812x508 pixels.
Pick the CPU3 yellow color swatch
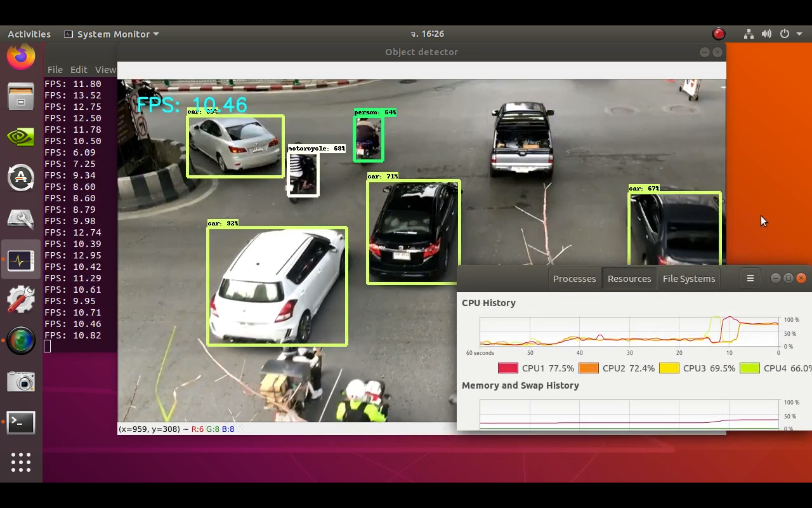pyautogui.click(x=669, y=368)
